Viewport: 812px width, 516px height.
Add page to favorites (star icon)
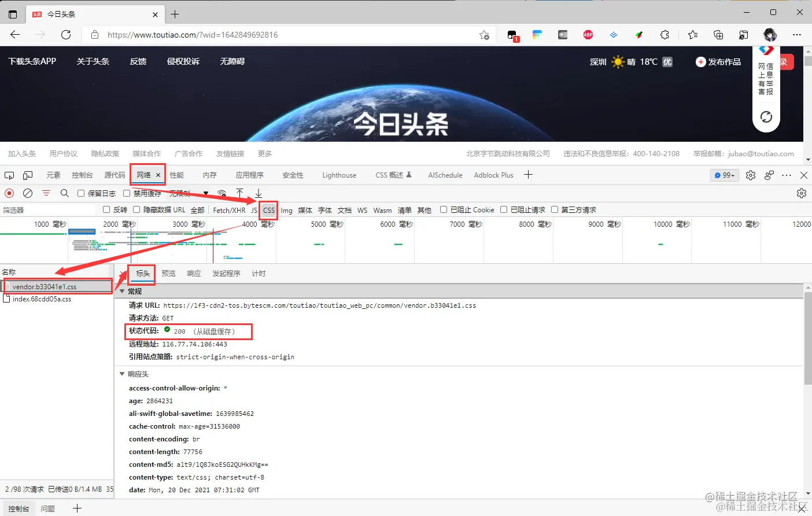pyautogui.click(x=484, y=35)
